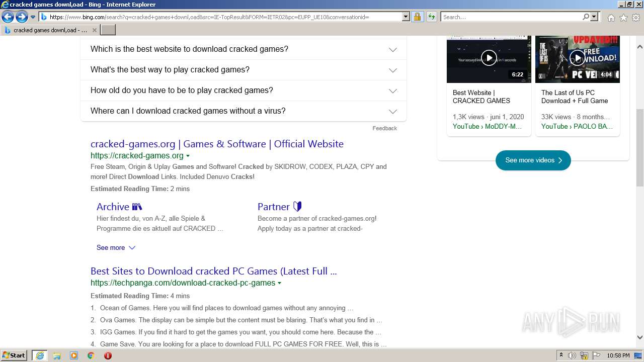Open the Windows Start menu
Image resolution: width=644 pixels, height=362 pixels.
point(14,355)
